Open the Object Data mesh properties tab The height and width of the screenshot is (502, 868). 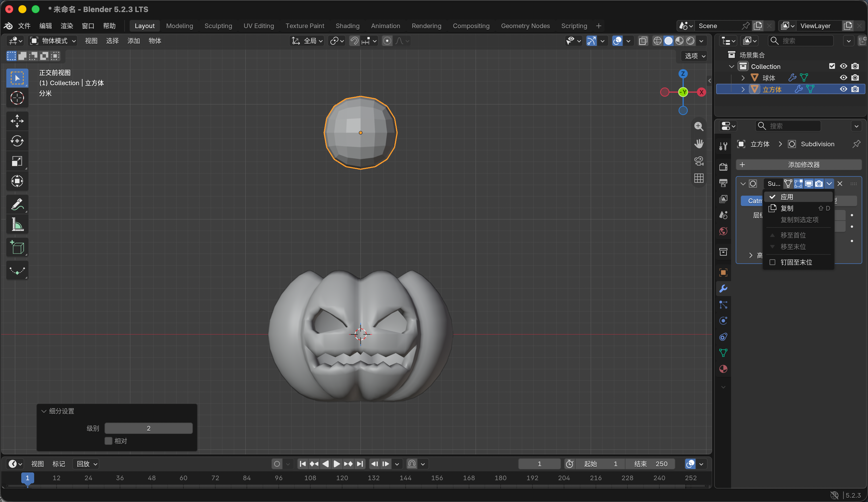[x=723, y=353]
